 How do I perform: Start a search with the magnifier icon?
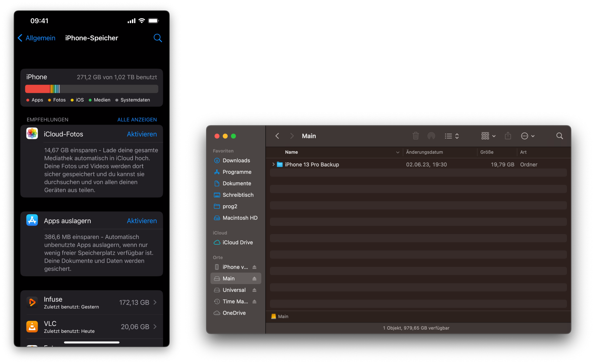560,136
